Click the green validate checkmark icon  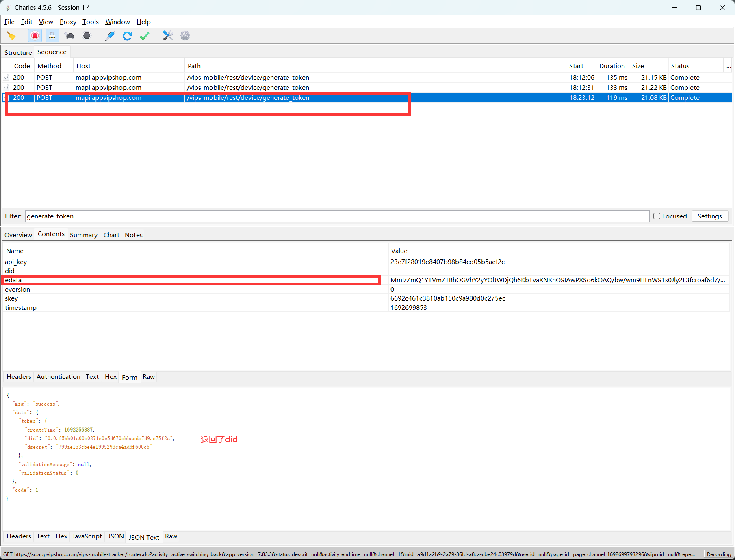pos(145,36)
